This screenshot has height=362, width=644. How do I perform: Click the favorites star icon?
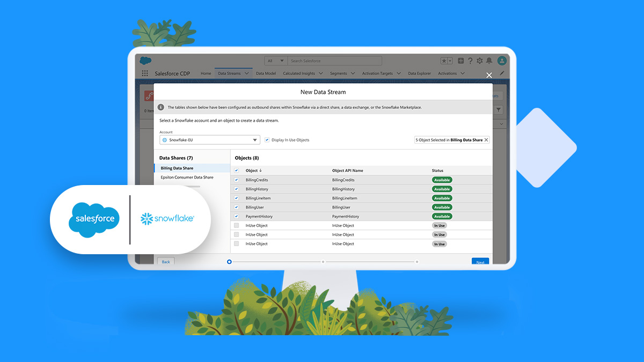pyautogui.click(x=444, y=61)
